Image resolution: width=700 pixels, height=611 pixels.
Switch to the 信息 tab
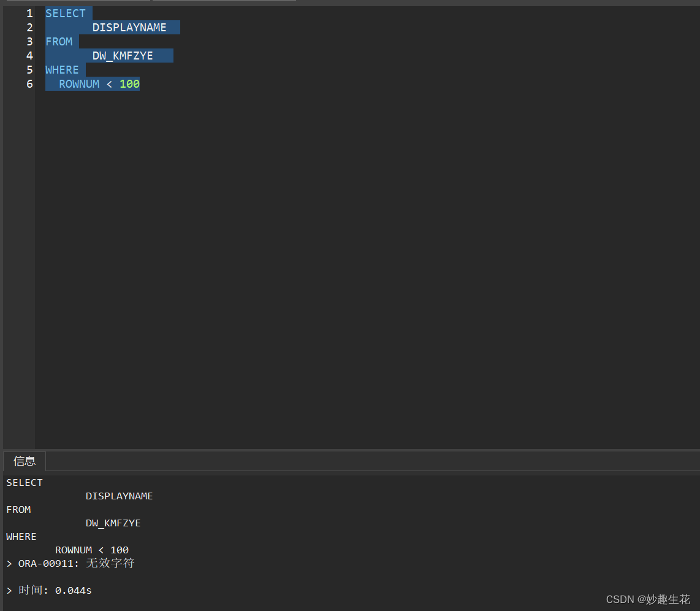[24, 461]
